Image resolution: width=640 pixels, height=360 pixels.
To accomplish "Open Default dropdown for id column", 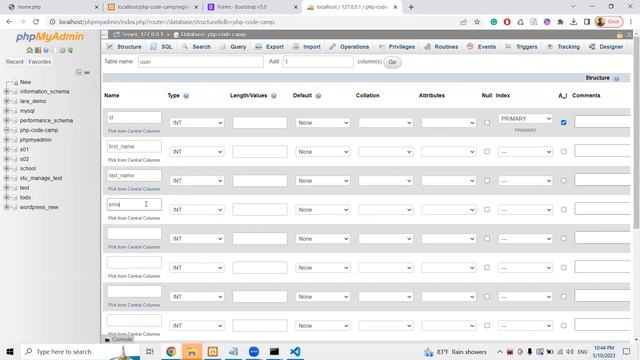I will [x=323, y=123].
